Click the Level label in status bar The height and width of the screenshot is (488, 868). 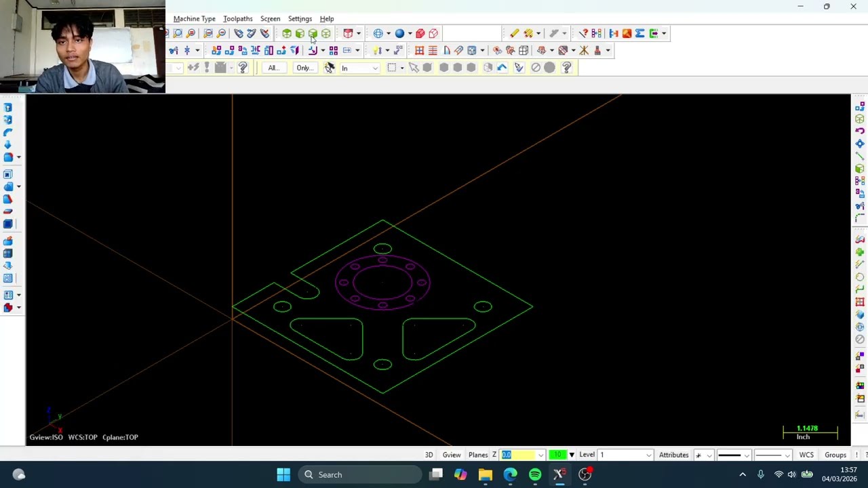coord(587,455)
